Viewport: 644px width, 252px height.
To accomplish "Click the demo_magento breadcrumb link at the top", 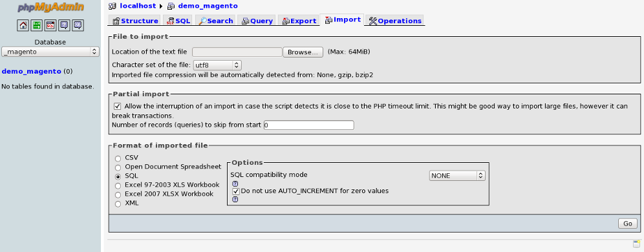I will click(x=208, y=6).
